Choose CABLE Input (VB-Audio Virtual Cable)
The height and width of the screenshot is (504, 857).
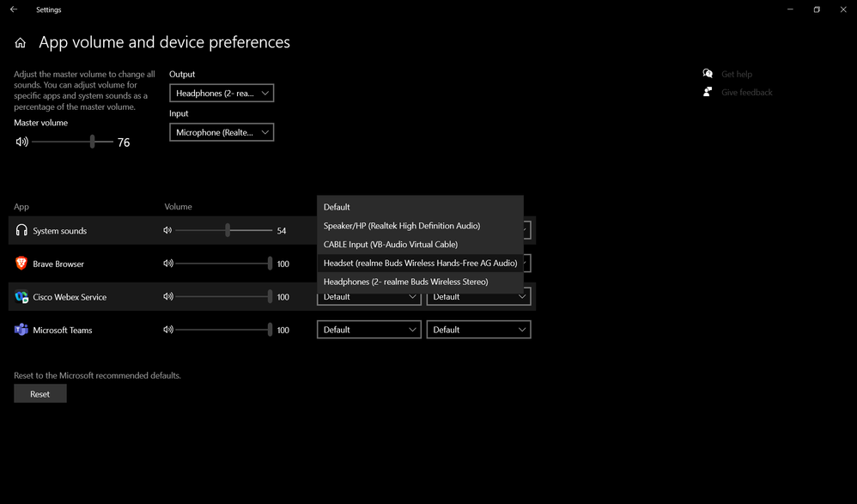[x=420, y=245]
